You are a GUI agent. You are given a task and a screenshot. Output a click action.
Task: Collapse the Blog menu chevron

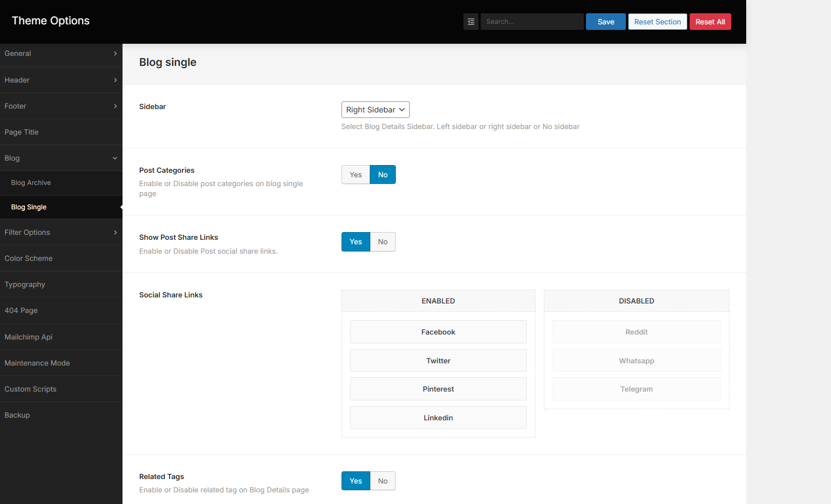[115, 158]
